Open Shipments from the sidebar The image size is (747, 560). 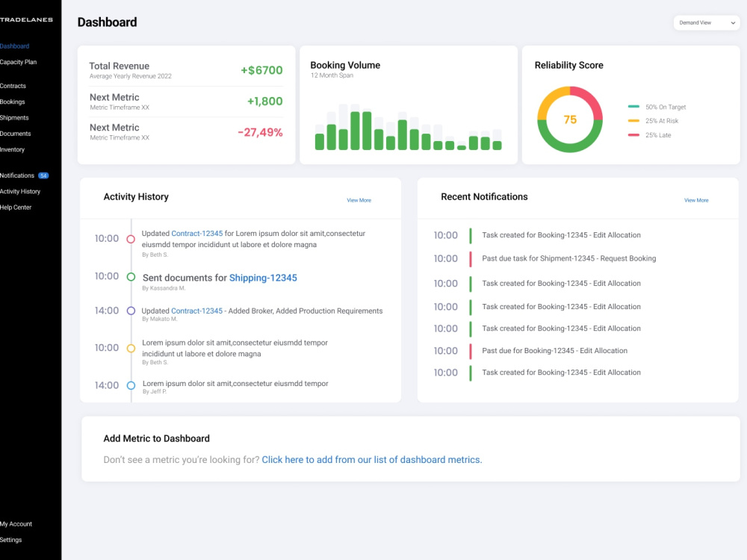[14, 118]
